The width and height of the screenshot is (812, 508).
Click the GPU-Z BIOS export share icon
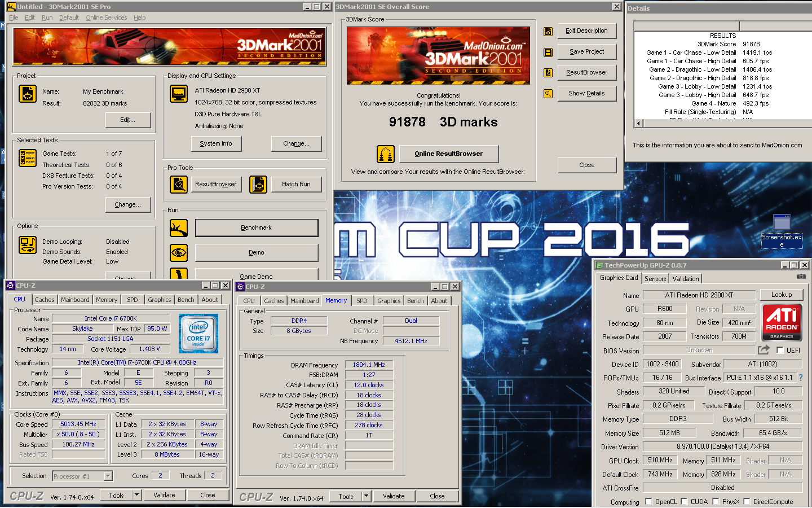(764, 350)
